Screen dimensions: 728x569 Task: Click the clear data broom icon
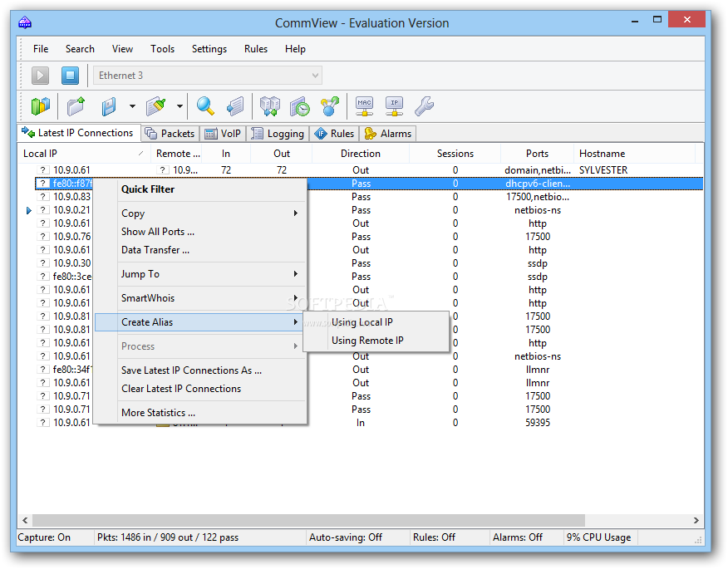pyautogui.click(x=156, y=106)
